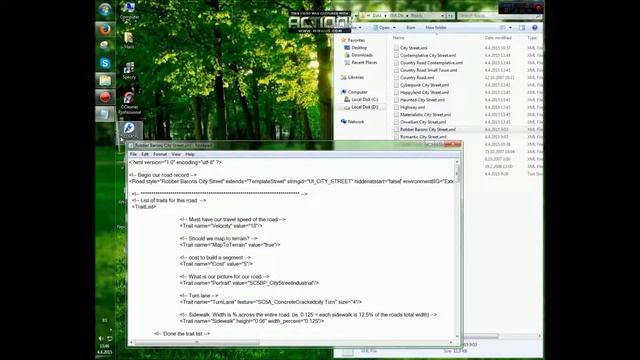Select Haunted City Street.xml file
Screen dimensions: 640x360
[x=422, y=100]
